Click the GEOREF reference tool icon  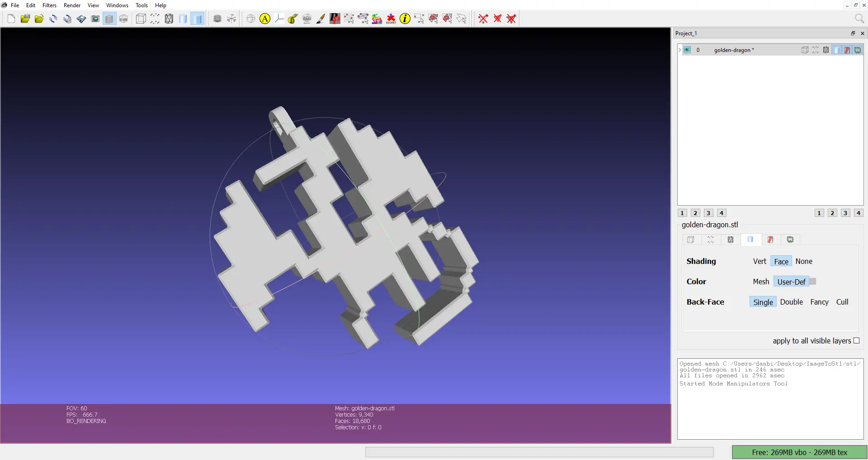[391, 19]
